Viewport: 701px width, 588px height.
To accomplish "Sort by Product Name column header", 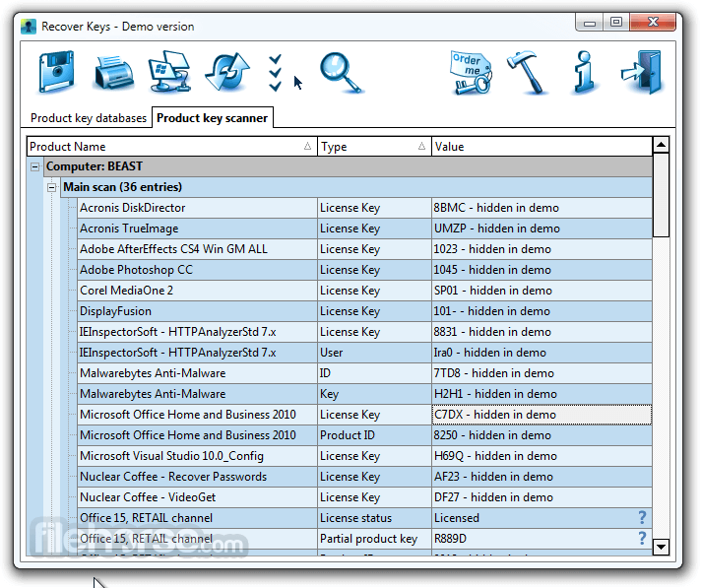I will tap(171, 146).
